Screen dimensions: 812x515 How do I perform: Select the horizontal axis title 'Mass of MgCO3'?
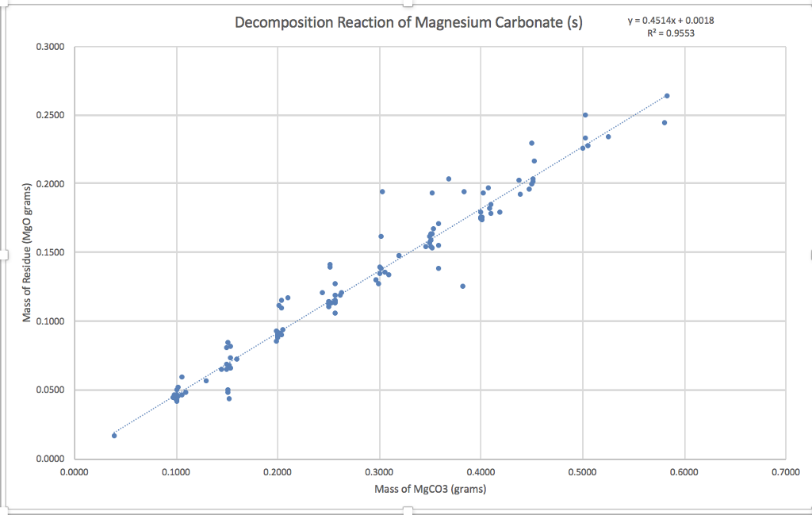click(x=430, y=489)
